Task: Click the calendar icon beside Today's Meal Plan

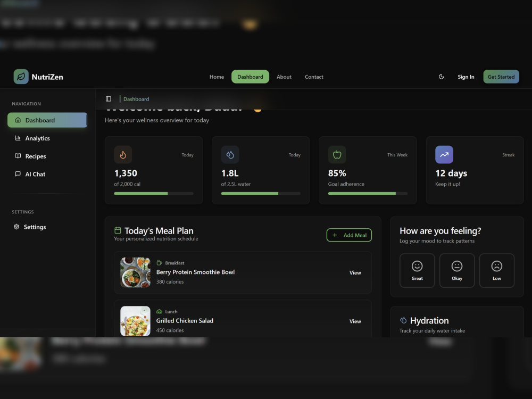Action: coord(118,230)
